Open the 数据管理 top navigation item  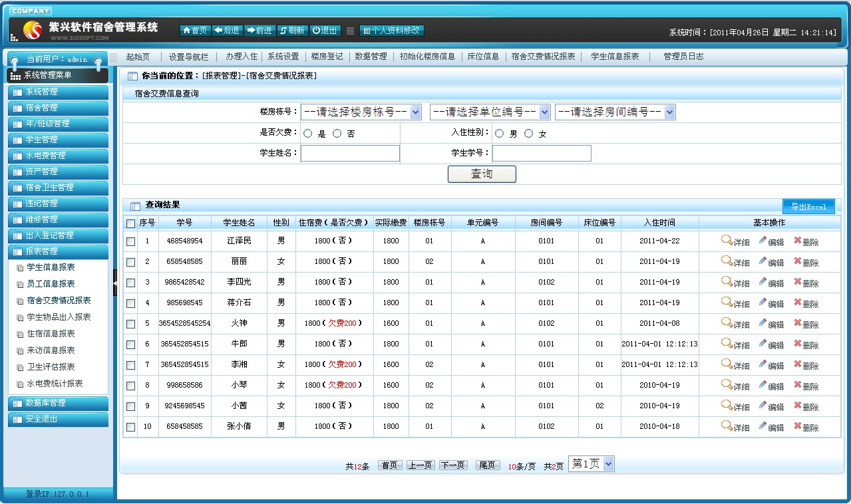pyautogui.click(x=371, y=57)
